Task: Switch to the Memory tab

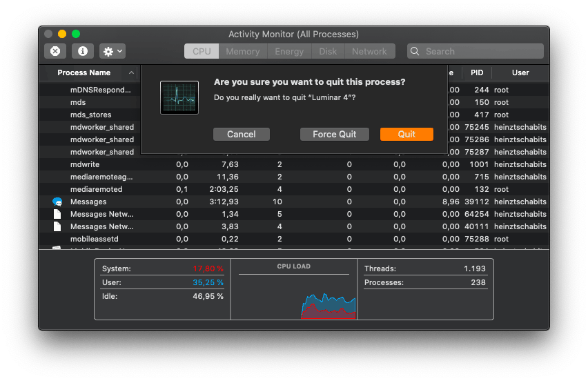Action: (243, 51)
